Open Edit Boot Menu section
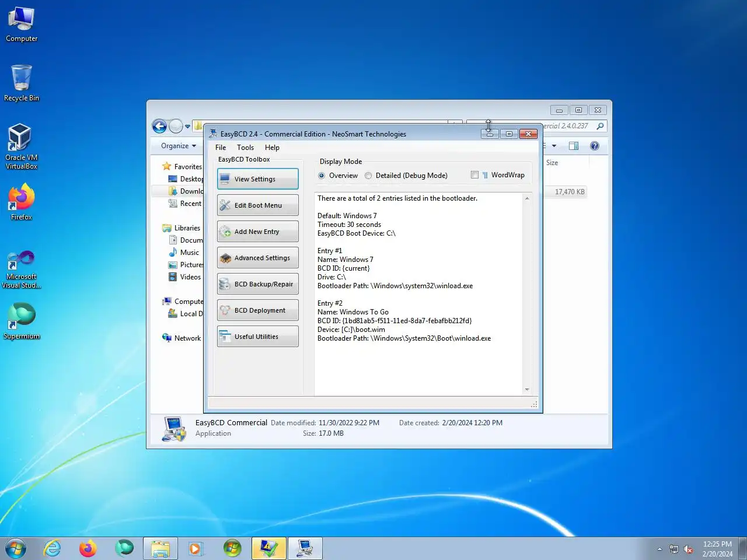Viewport: 747px width, 560px height. [257, 205]
